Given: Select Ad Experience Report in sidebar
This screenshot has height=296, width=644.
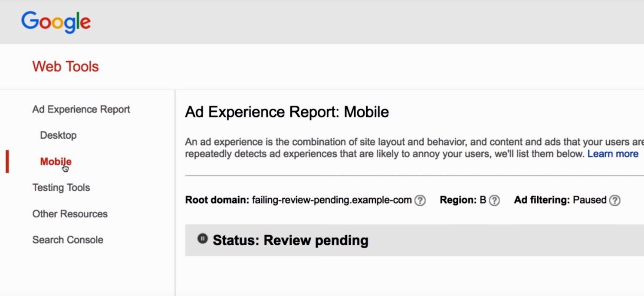Looking at the screenshot, I should pos(81,109).
